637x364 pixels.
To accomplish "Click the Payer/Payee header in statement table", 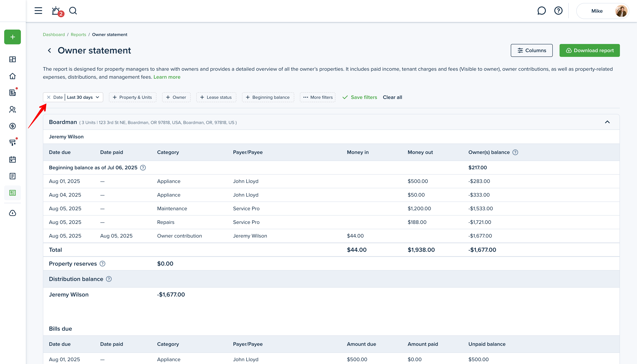I will click(x=248, y=152).
